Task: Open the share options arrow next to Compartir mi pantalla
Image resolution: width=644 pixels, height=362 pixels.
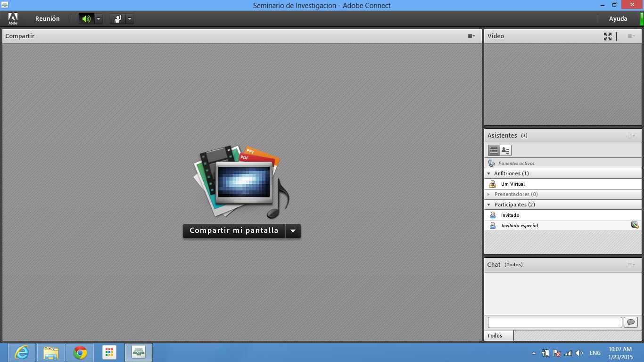Action: tap(293, 230)
